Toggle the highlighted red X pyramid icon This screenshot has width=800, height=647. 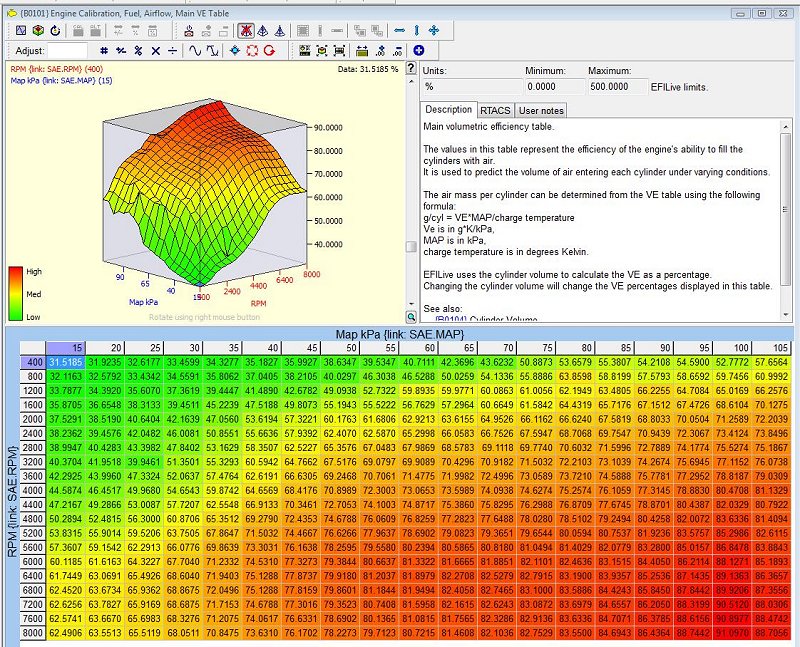[x=246, y=31]
